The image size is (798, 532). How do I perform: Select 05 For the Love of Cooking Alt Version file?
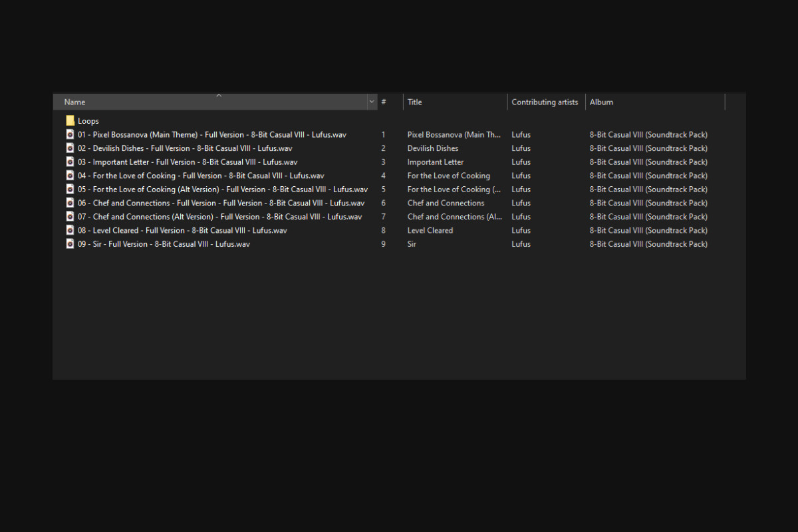[222, 190]
